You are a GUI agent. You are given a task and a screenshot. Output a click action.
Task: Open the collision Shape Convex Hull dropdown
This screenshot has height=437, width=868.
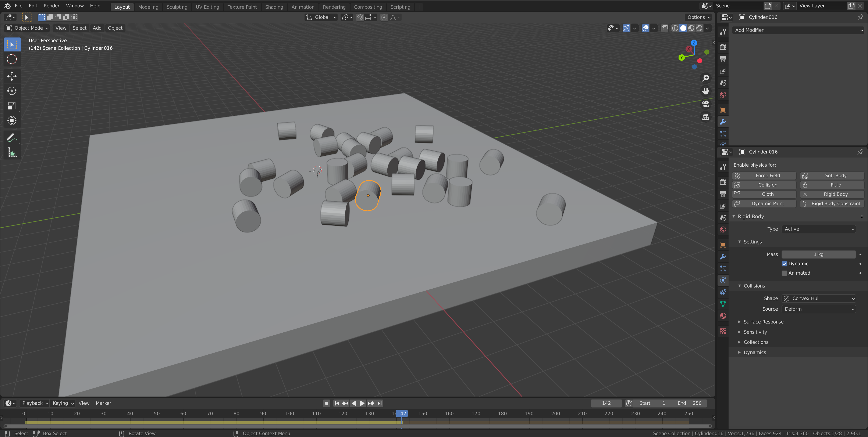(x=819, y=298)
